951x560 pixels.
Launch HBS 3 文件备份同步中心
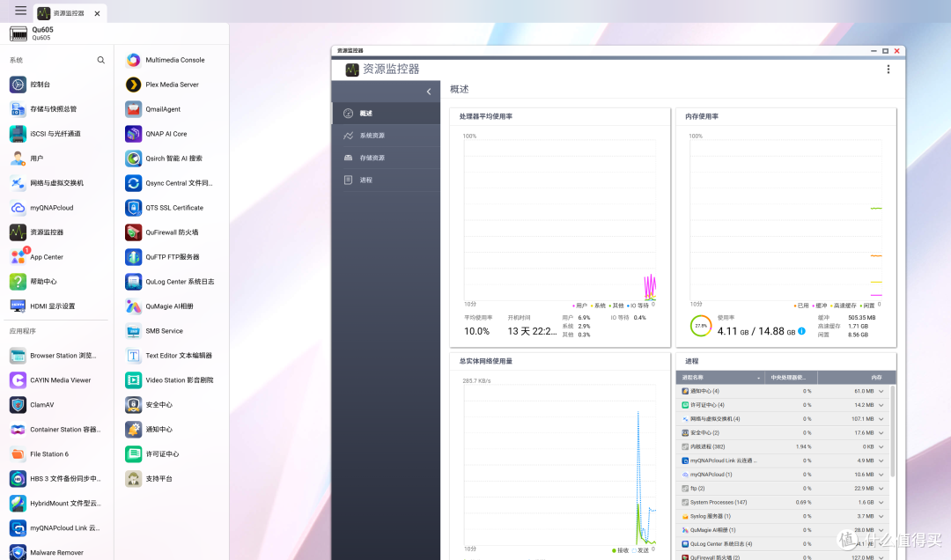(x=57, y=479)
